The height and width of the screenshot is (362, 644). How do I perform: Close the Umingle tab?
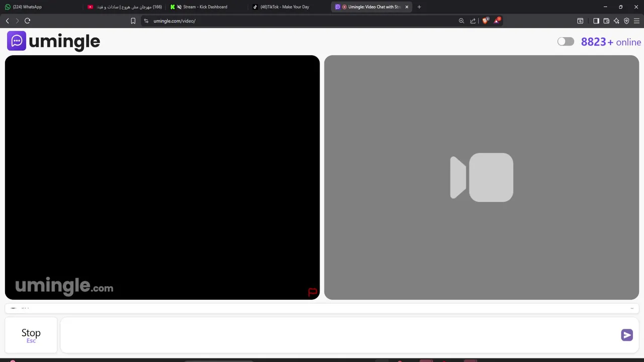(x=407, y=7)
